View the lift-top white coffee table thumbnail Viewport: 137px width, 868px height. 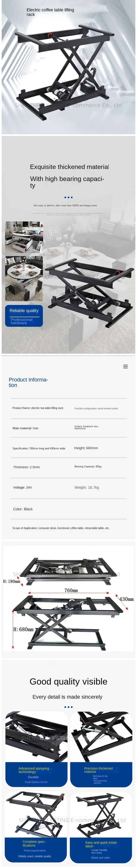point(24,237)
